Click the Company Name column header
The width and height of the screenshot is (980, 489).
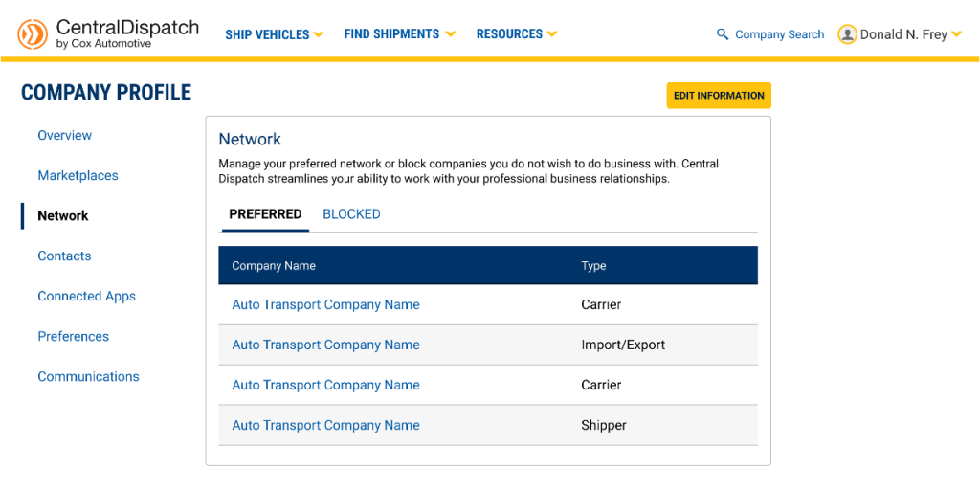click(274, 266)
